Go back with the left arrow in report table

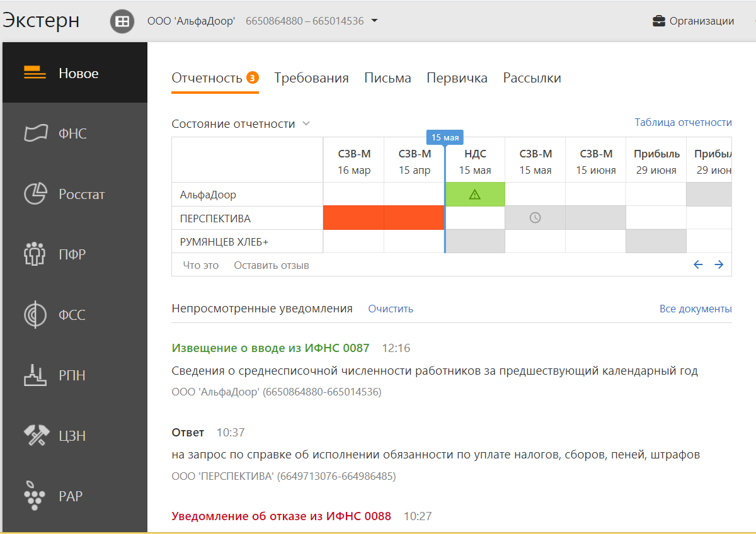(698, 264)
